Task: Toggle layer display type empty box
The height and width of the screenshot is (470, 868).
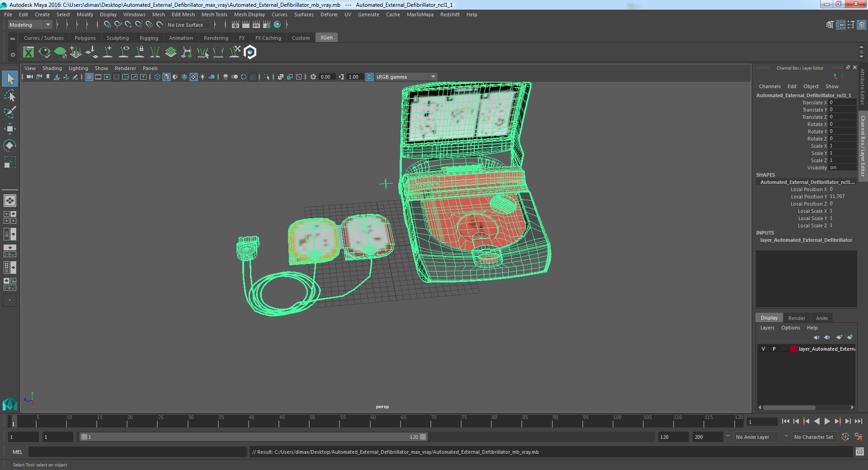Action: (x=784, y=349)
